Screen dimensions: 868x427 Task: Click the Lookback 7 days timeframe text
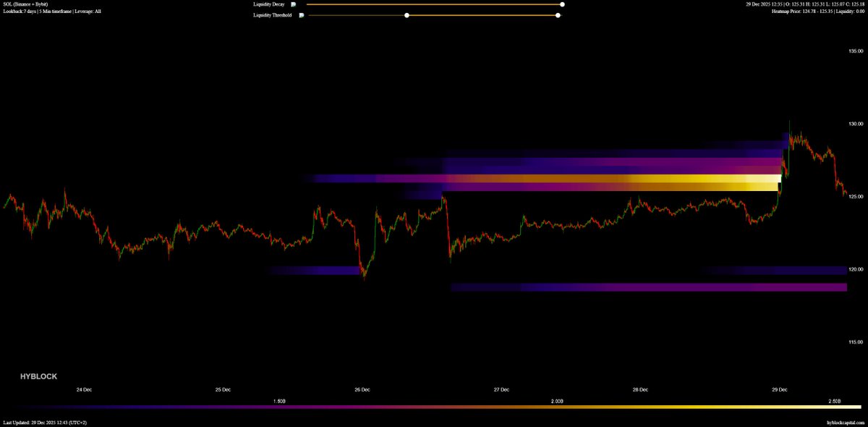pyautogui.click(x=52, y=12)
